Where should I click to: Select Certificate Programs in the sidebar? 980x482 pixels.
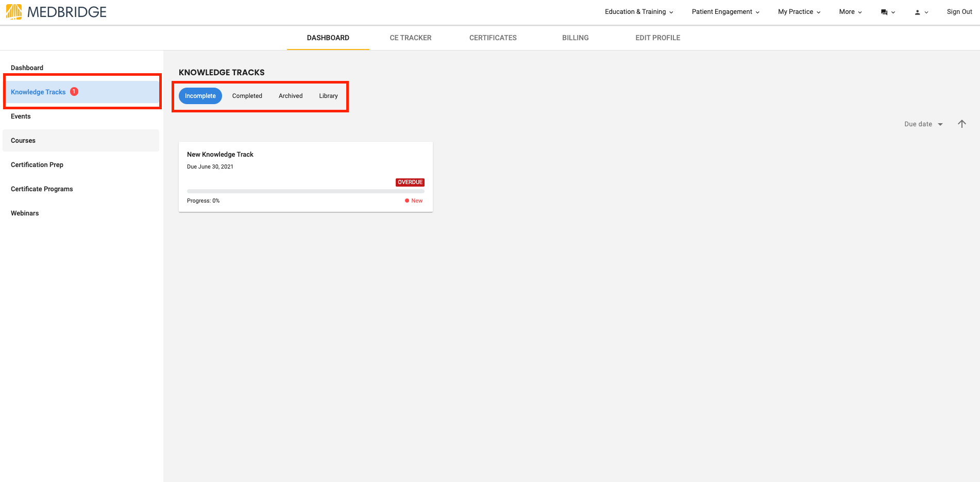coord(81,189)
